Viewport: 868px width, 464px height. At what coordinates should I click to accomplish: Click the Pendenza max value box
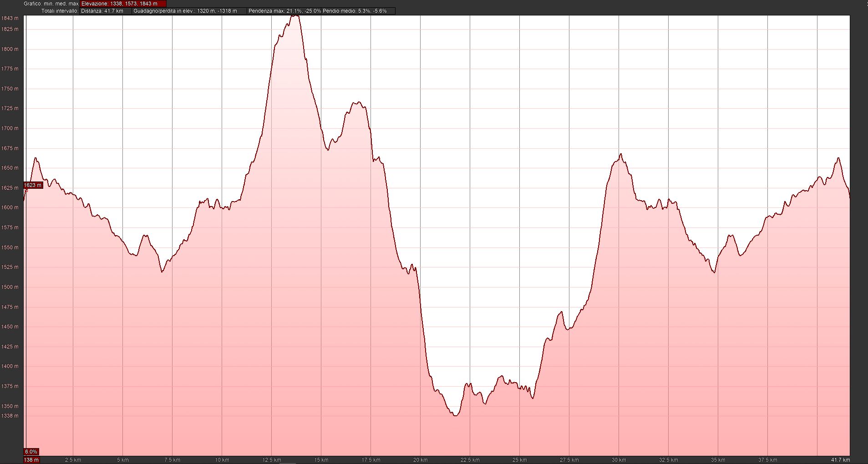click(284, 11)
